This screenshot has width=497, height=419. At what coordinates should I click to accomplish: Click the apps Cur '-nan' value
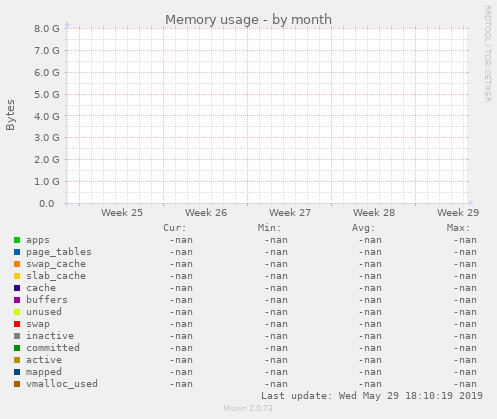181,240
